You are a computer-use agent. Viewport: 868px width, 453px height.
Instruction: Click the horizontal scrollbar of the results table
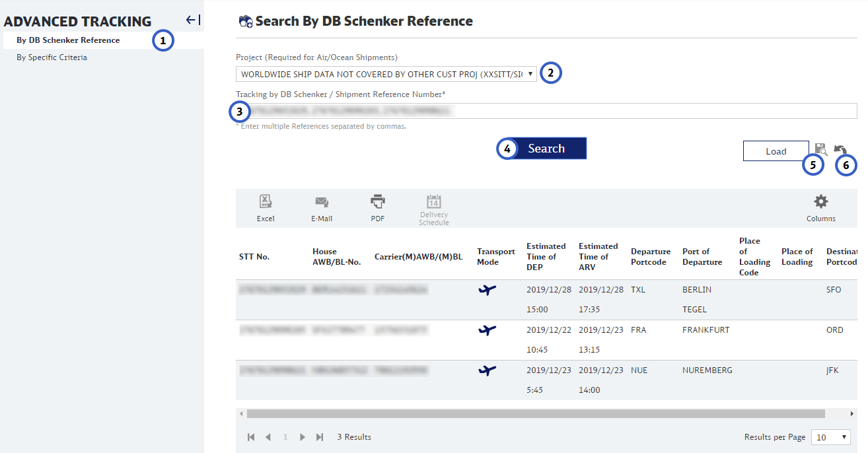point(536,413)
